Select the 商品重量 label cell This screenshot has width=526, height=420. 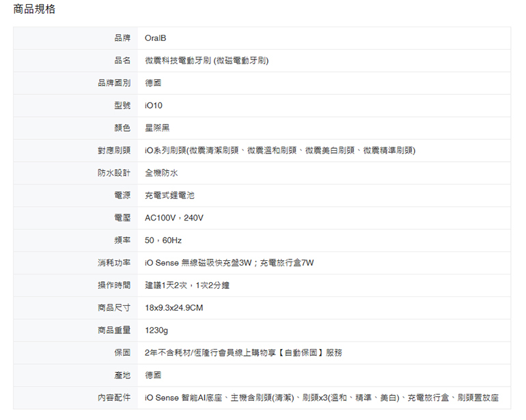75,331
